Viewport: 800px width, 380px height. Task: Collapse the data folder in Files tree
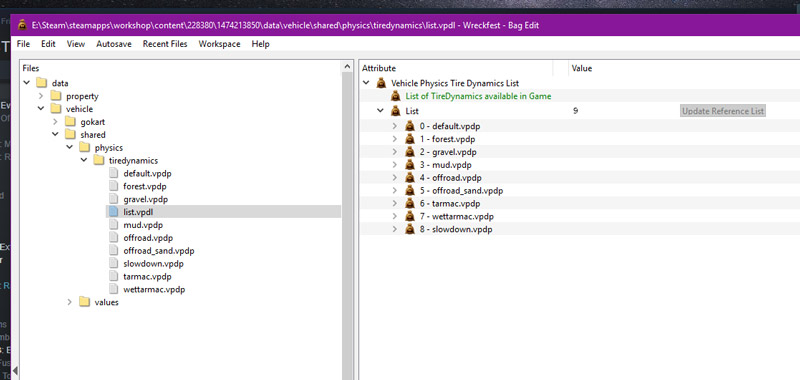pos(27,83)
